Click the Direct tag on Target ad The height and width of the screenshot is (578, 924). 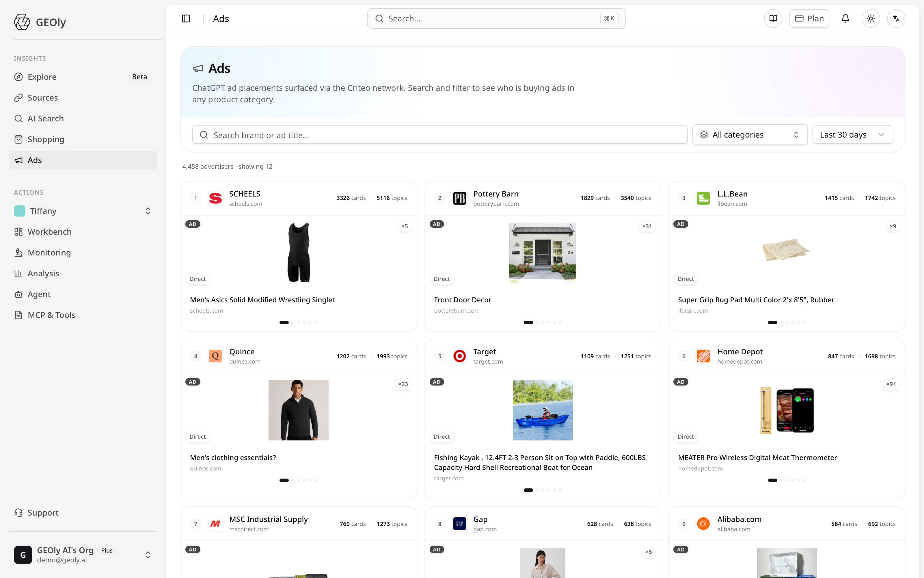click(441, 437)
